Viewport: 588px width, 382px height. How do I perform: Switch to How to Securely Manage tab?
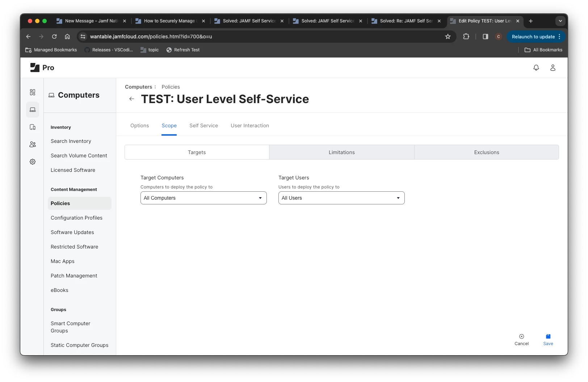169,21
